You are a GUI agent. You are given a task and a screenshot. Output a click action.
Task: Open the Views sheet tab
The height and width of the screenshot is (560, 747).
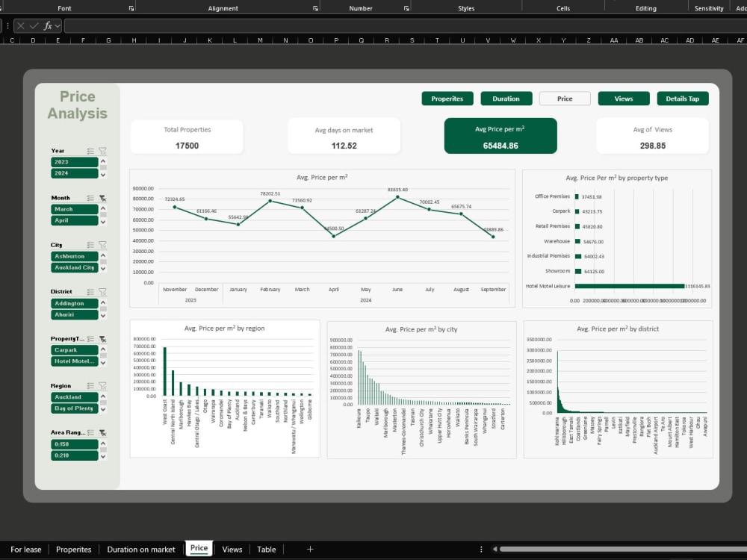(x=232, y=549)
